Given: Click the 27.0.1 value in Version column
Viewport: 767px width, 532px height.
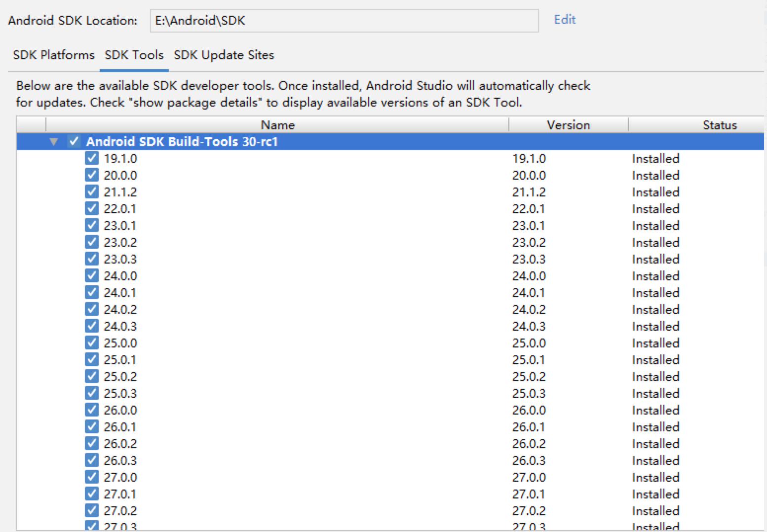Looking at the screenshot, I should (529, 494).
